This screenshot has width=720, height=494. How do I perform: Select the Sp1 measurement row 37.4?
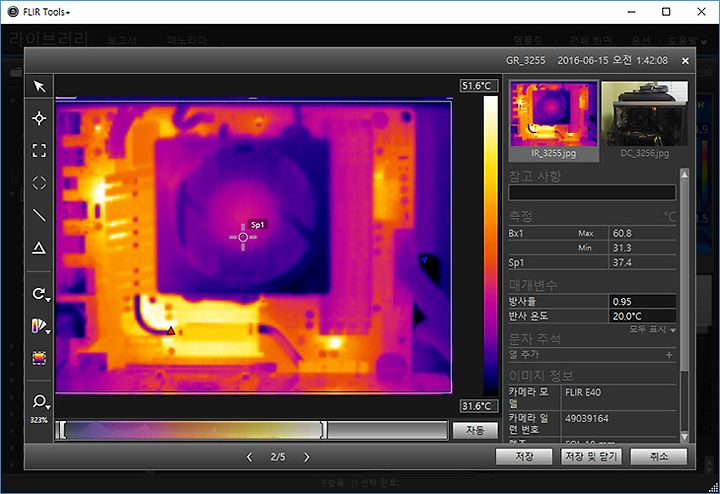click(592, 263)
